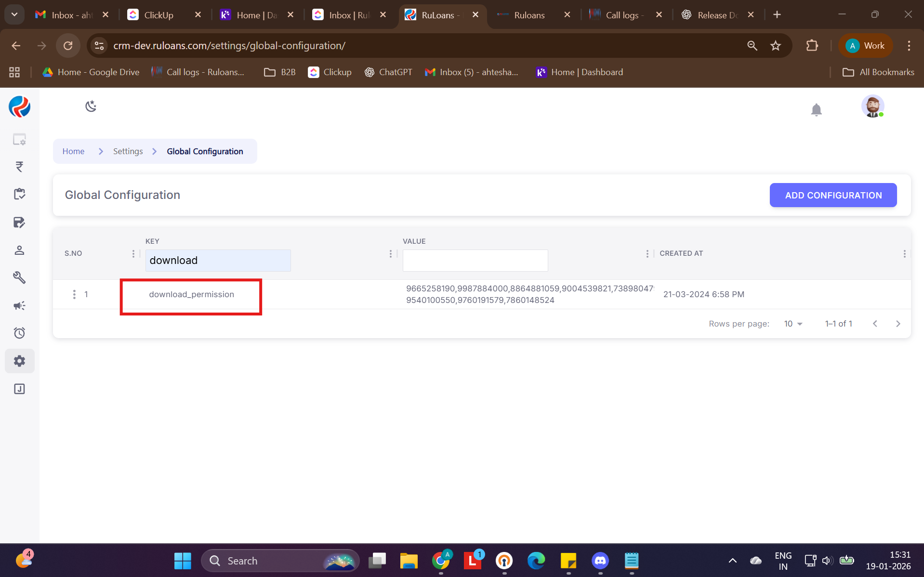Open the user avatar menu
Screen dimensions: 924x577
[872, 106]
